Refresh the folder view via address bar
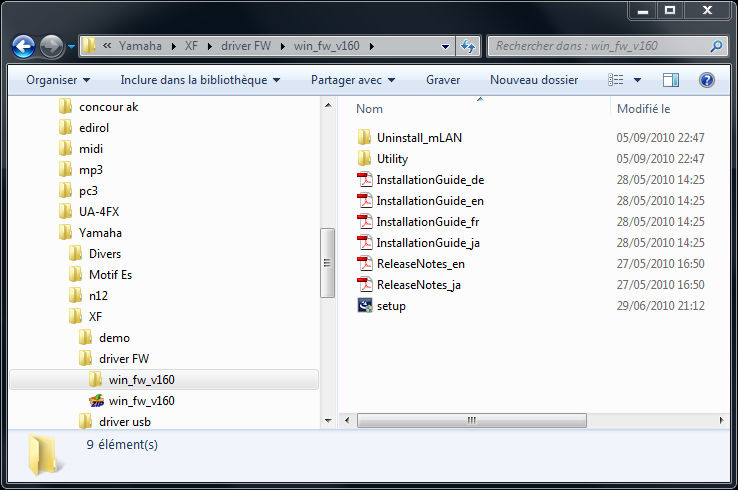Screen dimensions: 738x490 click(468, 46)
